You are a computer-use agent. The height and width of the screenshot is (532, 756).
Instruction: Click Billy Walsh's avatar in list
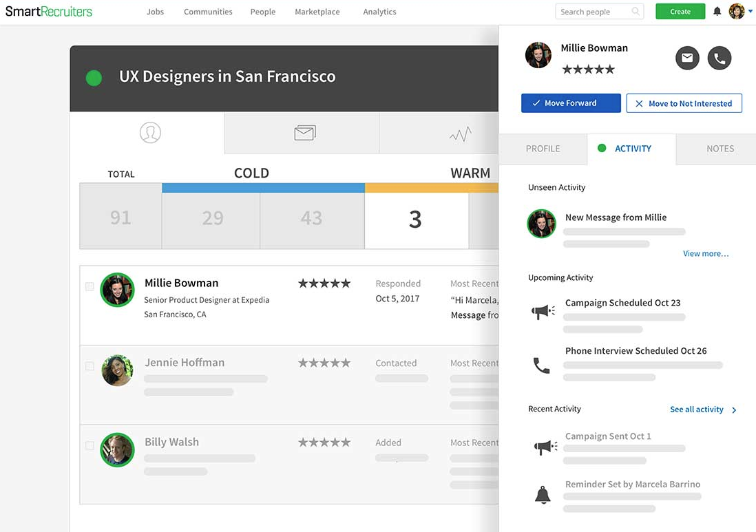click(117, 449)
